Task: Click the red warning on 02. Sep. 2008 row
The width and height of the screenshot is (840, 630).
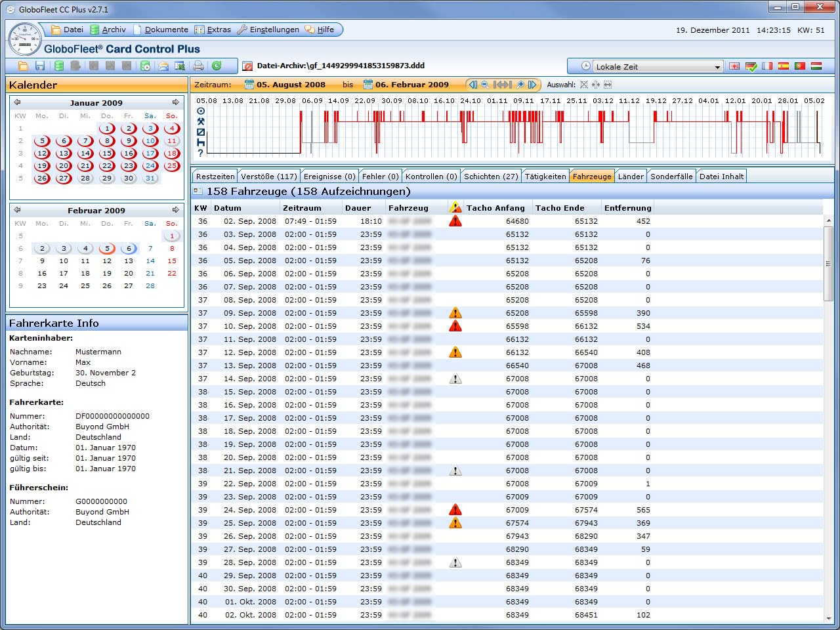Action: click(x=455, y=221)
